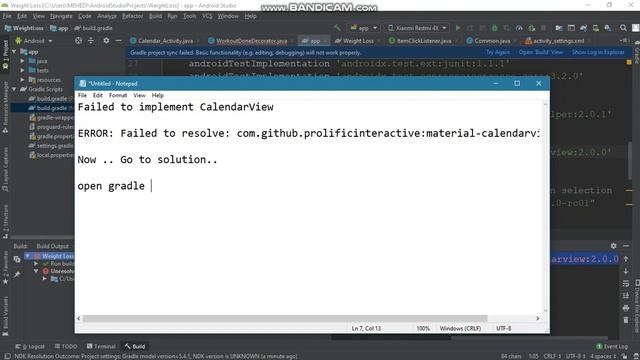Screen dimensions: 640x360
Task: Open Event Log button in status bar
Action: coord(612,346)
